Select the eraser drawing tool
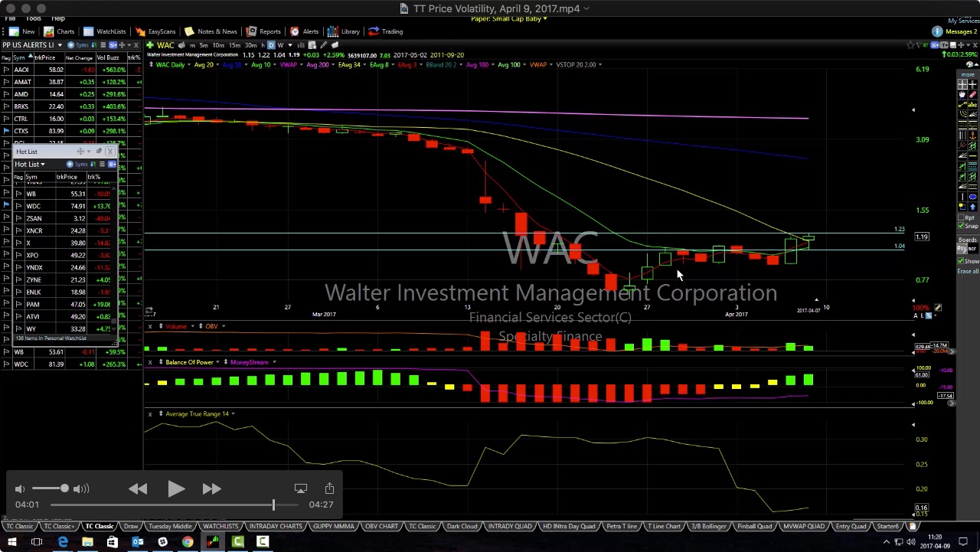The image size is (980, 552). 972,94
